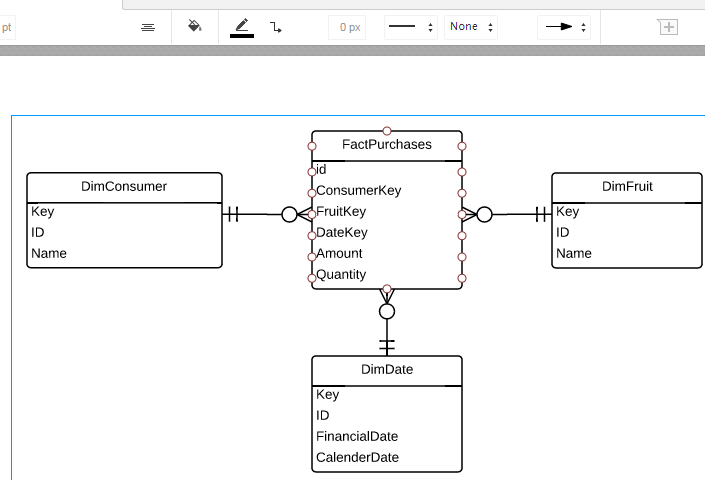The image size is (705, 480).
Task: Click the crow's foot circle near DimConsumer line
Action: (290, 214)
